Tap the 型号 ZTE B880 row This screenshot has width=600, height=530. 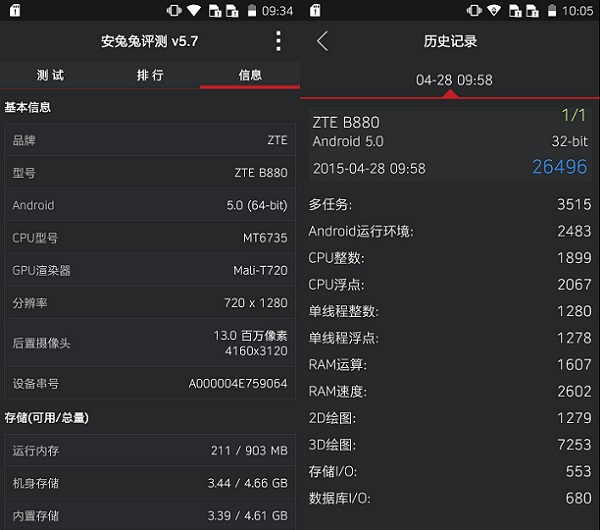pos(150,173)
